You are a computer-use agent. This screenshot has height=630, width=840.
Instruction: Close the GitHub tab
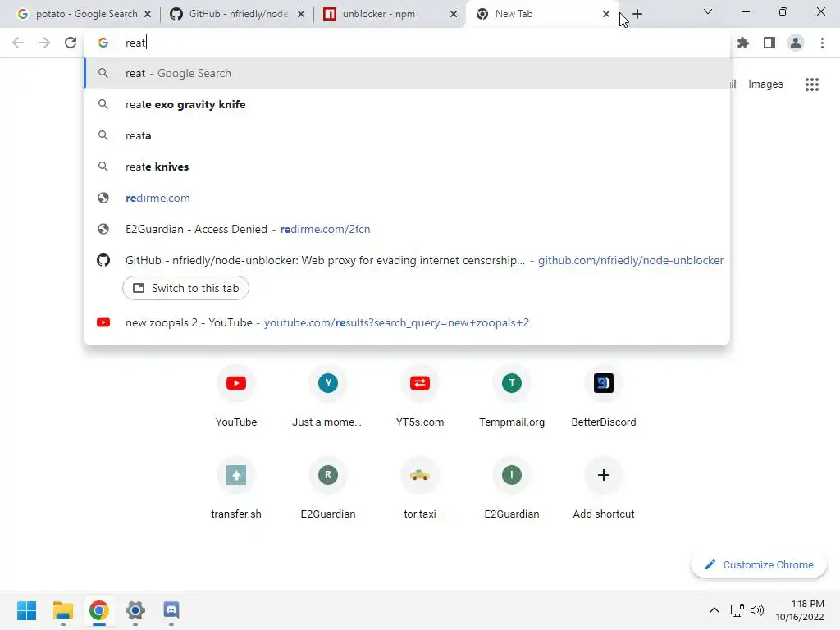301,14
